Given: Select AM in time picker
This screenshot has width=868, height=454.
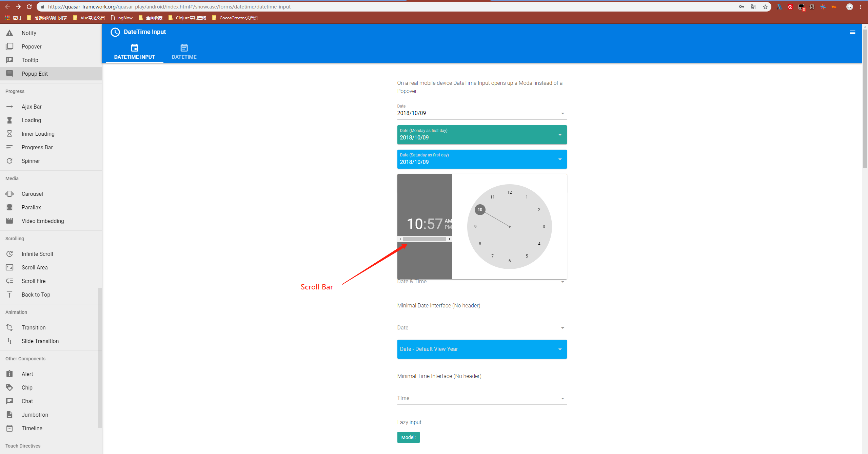Looking at the screenshot, I should point(448,221).
